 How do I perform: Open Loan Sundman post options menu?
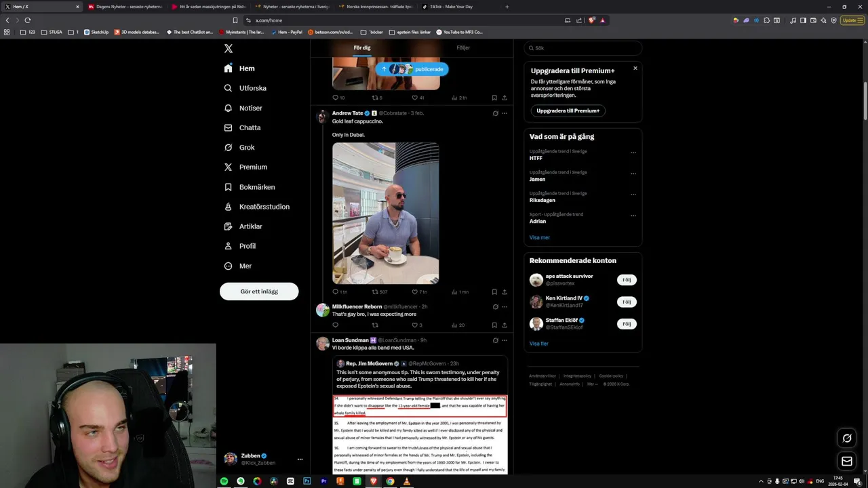[505, 340]
